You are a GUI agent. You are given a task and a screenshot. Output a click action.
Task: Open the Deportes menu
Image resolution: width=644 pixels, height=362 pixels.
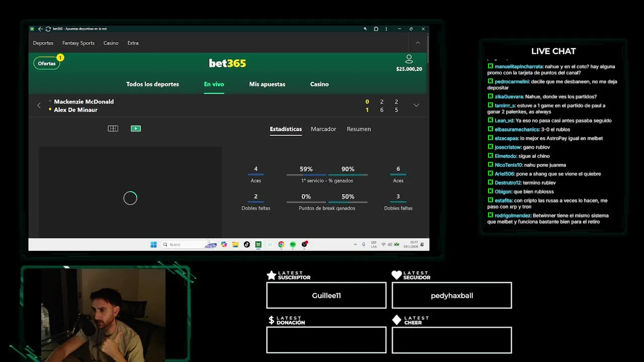point(43,43)
